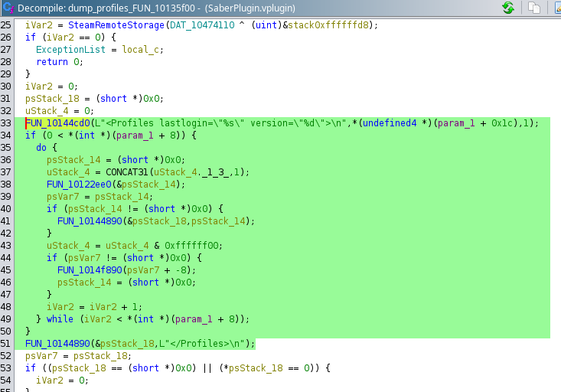Screen dimensions: 561x392
Task: Select param_1 on line 33
Action: tap(456, 123)
